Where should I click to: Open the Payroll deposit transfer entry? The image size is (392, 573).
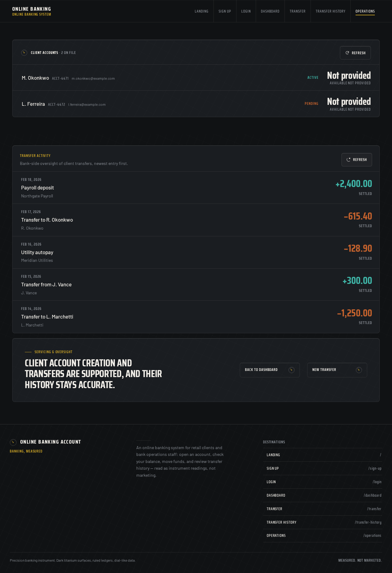[196, 188]
